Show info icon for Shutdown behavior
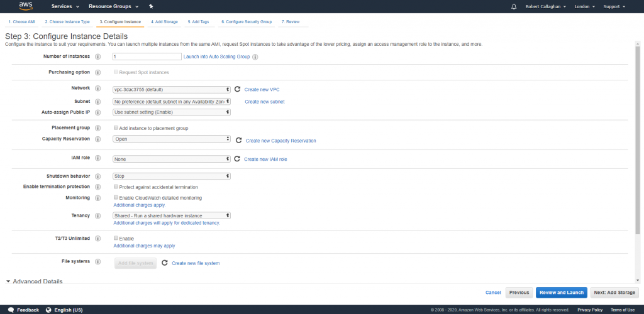 (97, 176)
